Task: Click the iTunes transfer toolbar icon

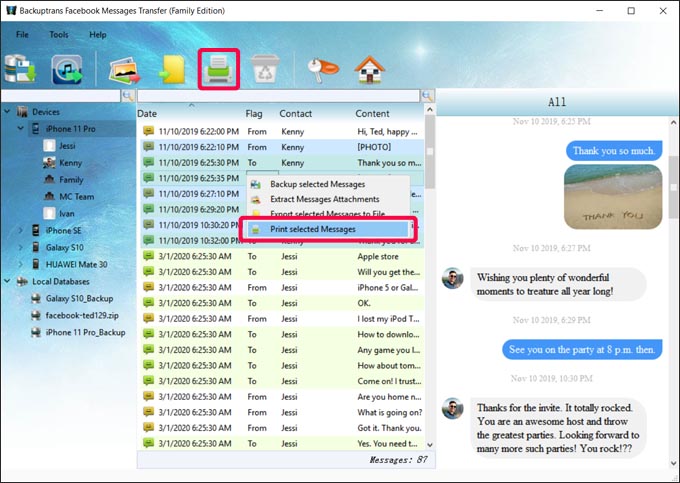Action: point(66,69)
